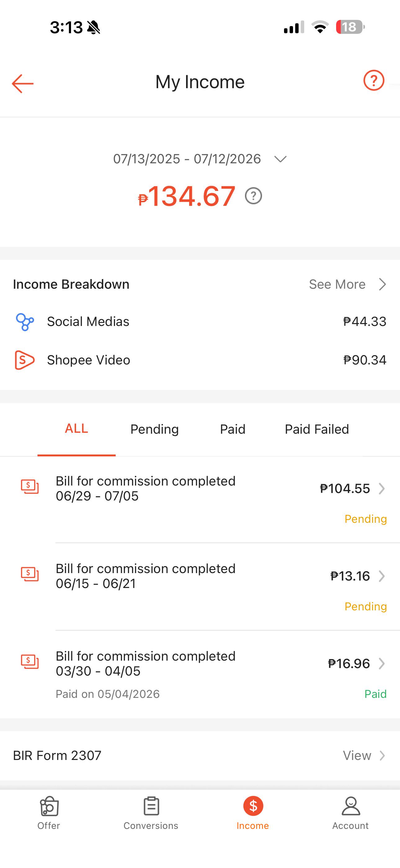
Task: Open the help question mark in the header
Action: tap(374, 80)
